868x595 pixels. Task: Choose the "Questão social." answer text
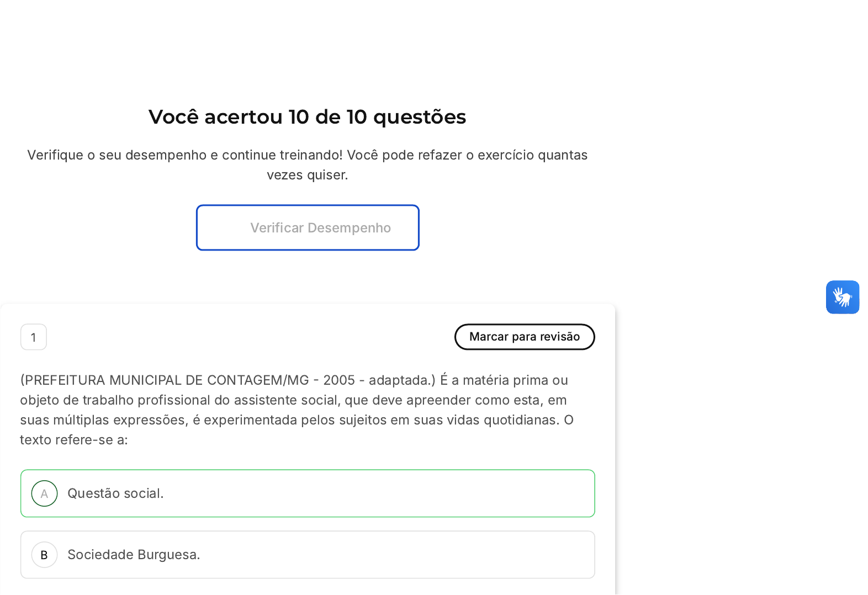tap(115, 493)
